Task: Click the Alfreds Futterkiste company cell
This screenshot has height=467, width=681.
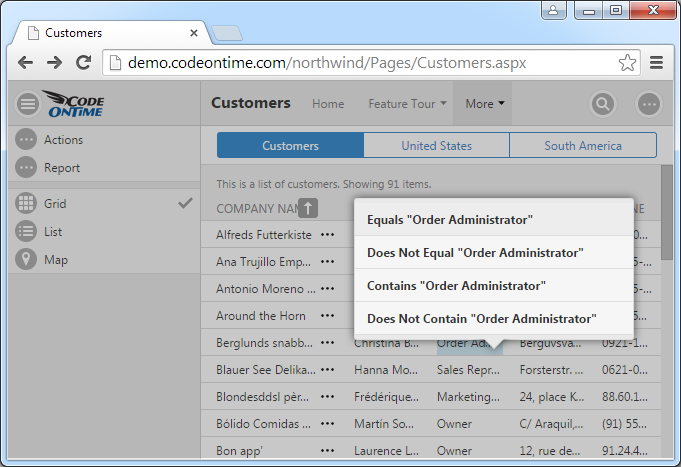Action: 264,235
